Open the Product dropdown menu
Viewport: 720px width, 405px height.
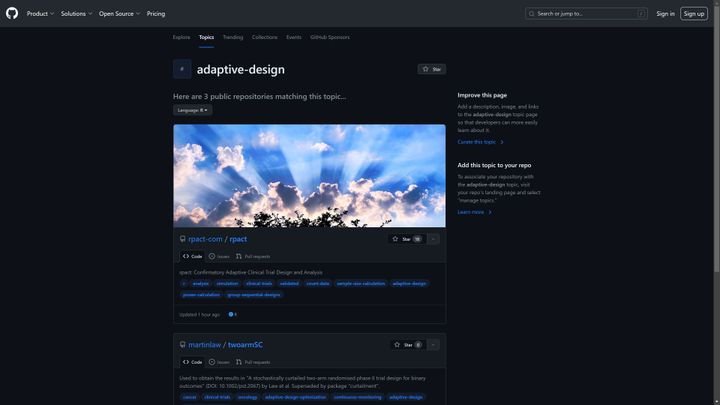pyautogui.click(x=40, y=14)
